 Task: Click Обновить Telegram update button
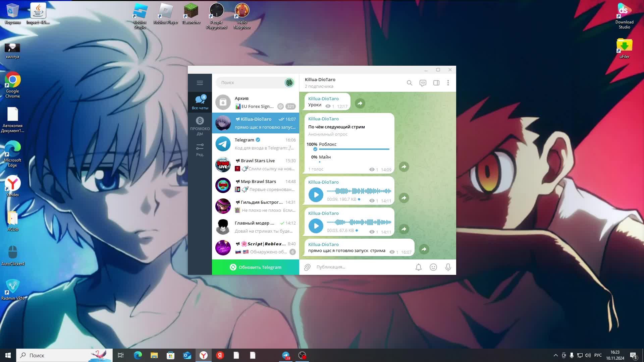tap(255, 267)
